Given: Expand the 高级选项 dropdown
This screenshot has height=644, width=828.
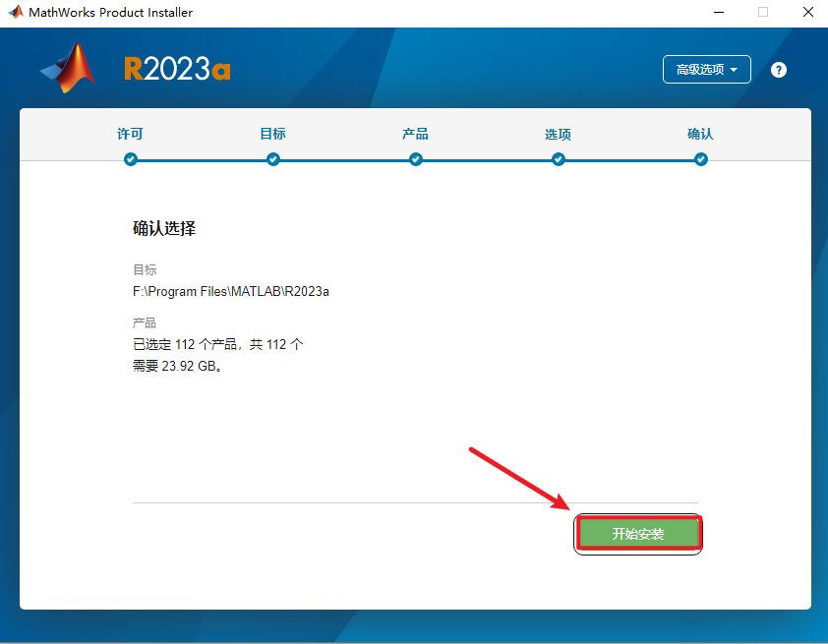Looking at the screenshot, I should click(707, 70).
